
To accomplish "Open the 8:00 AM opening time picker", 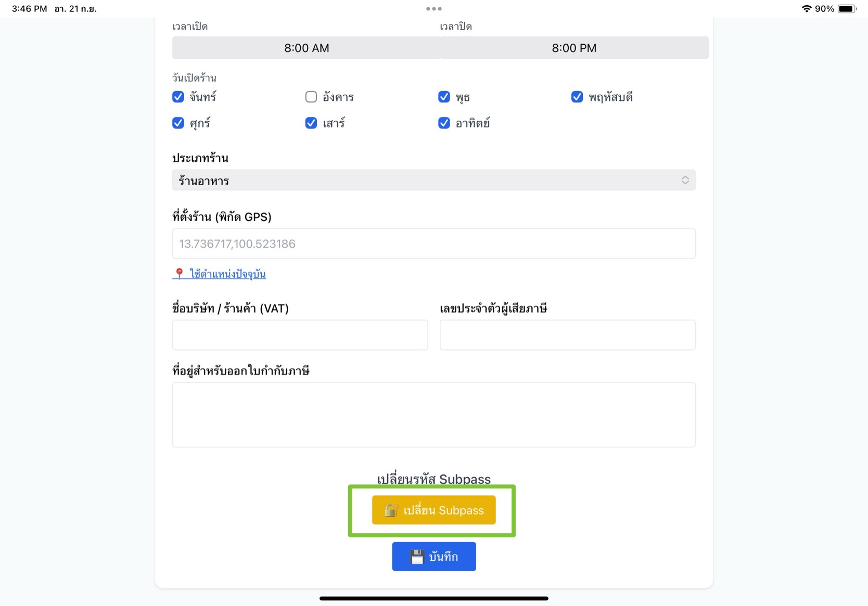I will 307,48.
